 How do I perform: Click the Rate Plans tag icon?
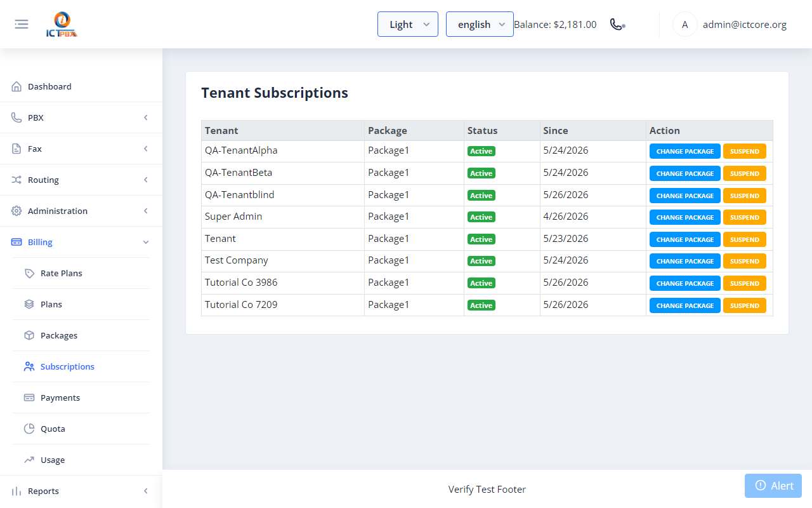(x=29, y=273)
